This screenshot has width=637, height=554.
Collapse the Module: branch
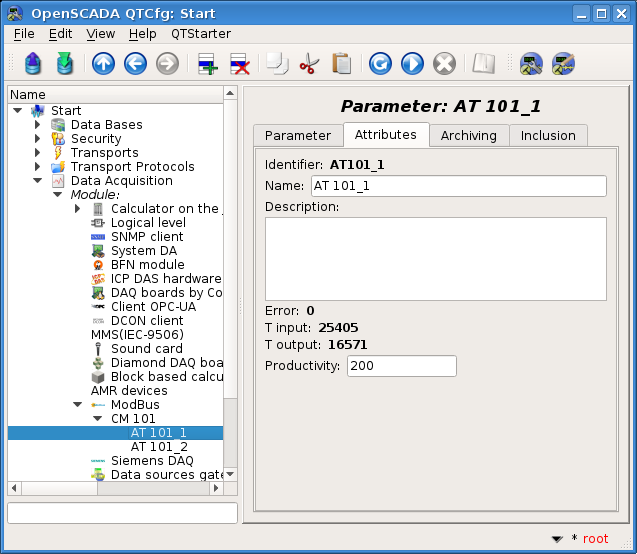tap(57, 195)
